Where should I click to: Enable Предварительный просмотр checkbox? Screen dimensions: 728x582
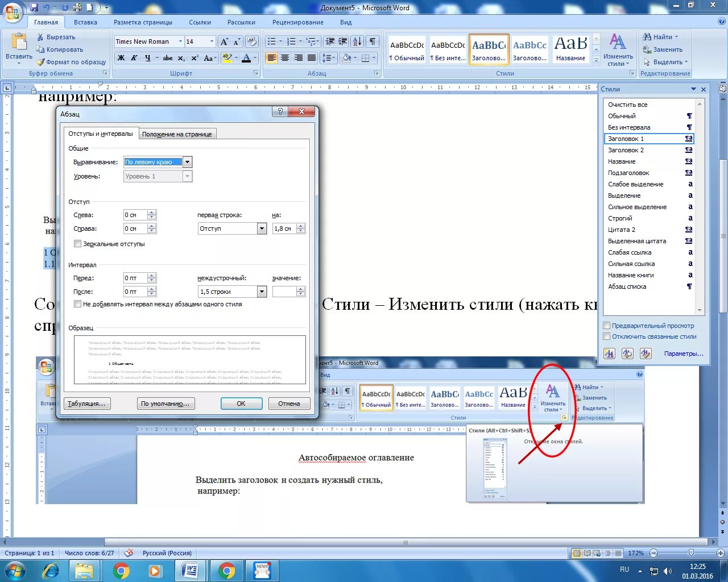click(607, 326)
